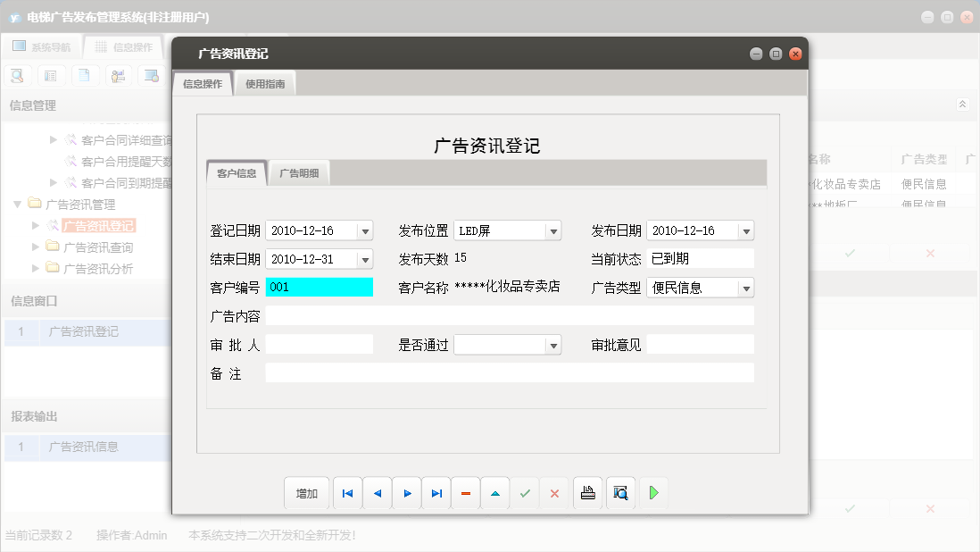Open the 广告类型 便民信息 dropdown

(x=744, y=287)
